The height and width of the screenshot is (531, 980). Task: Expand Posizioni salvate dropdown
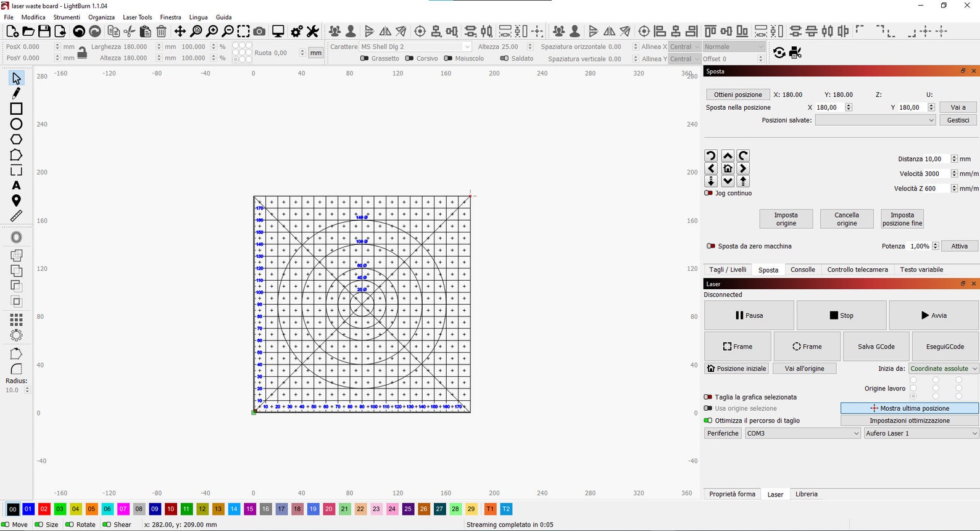coord(876,120)
